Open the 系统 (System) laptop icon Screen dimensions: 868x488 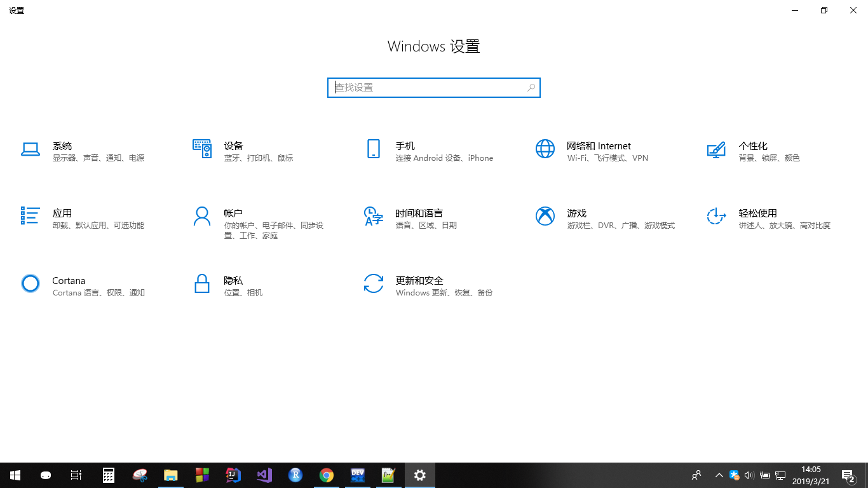(31, 149)
